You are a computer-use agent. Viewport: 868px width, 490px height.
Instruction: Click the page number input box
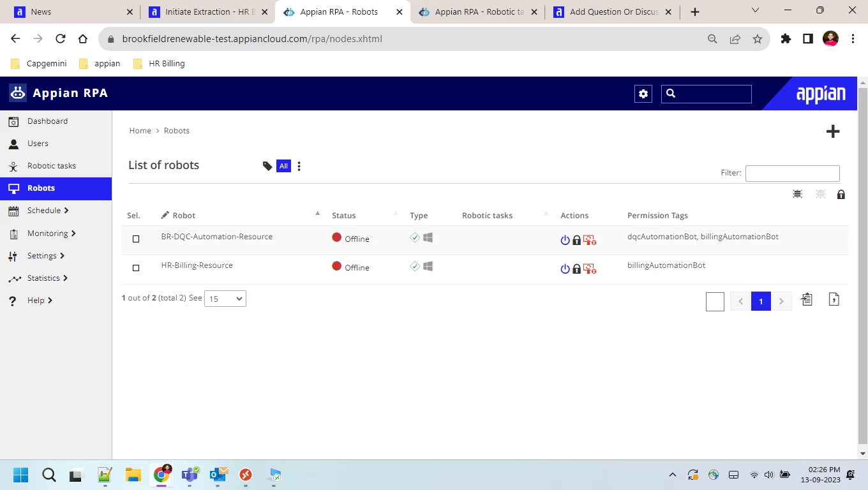point(715,302)
